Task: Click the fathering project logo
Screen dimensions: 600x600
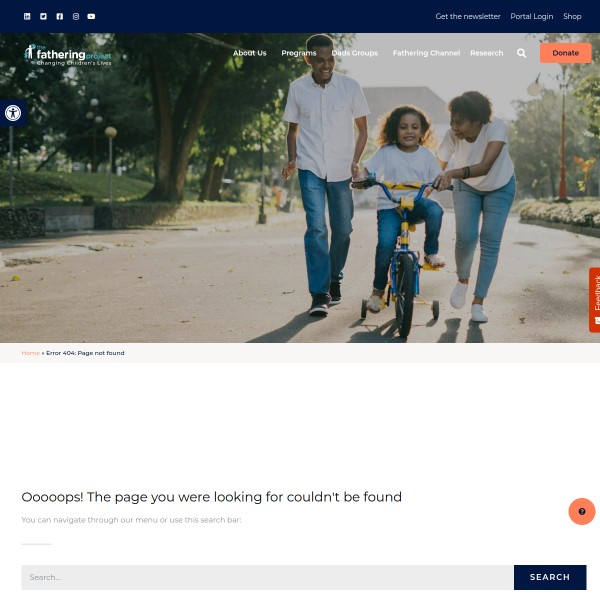Action: coord(68,55)
